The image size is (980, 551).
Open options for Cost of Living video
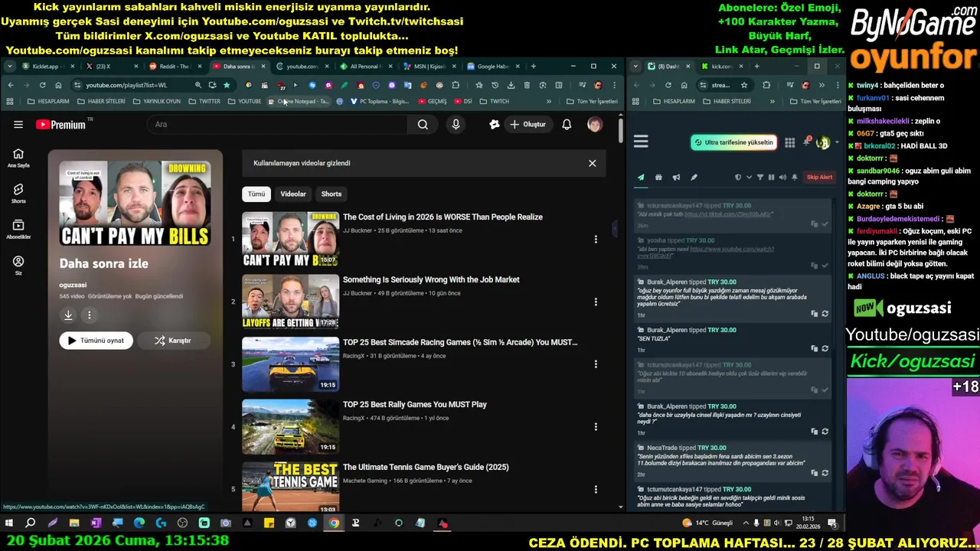pyautogui.click(x=596, y=239)
